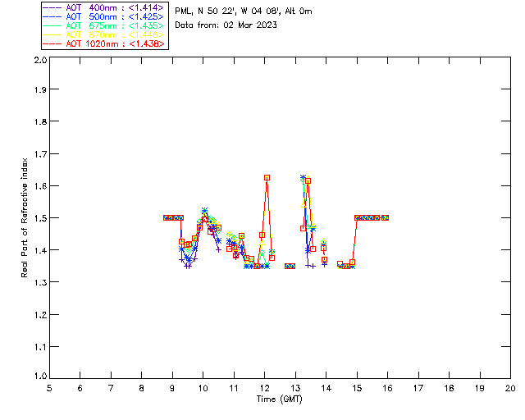
Task: Click the 'Data from: 02 Mar 2023' text
Action: click(226, 25)
